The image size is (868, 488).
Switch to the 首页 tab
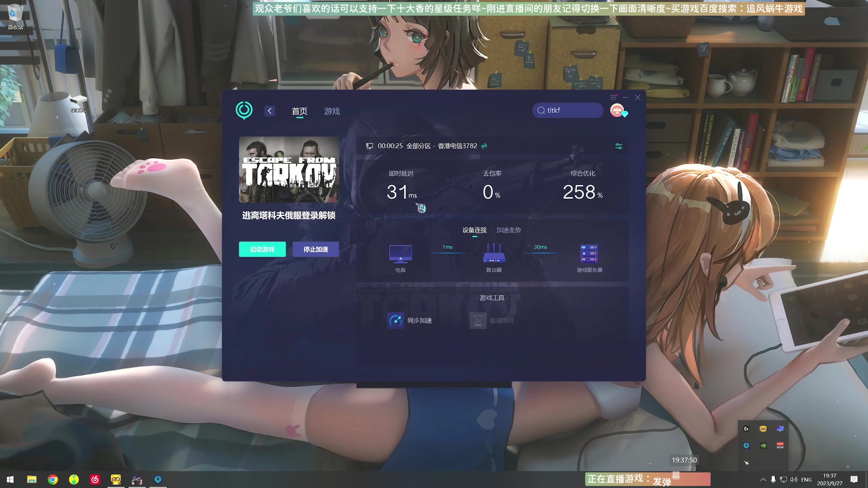click(299, 111)
